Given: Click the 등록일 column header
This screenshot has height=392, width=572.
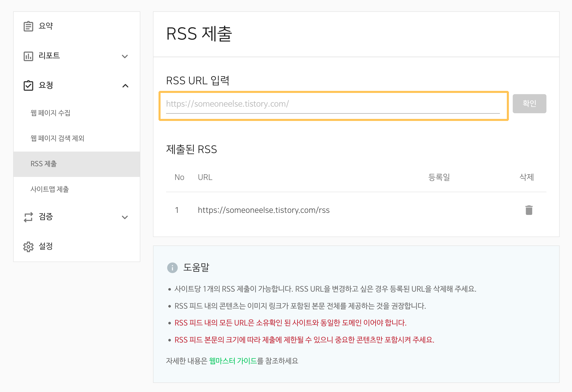Looking at the screenshot, I should click(439, 177).
